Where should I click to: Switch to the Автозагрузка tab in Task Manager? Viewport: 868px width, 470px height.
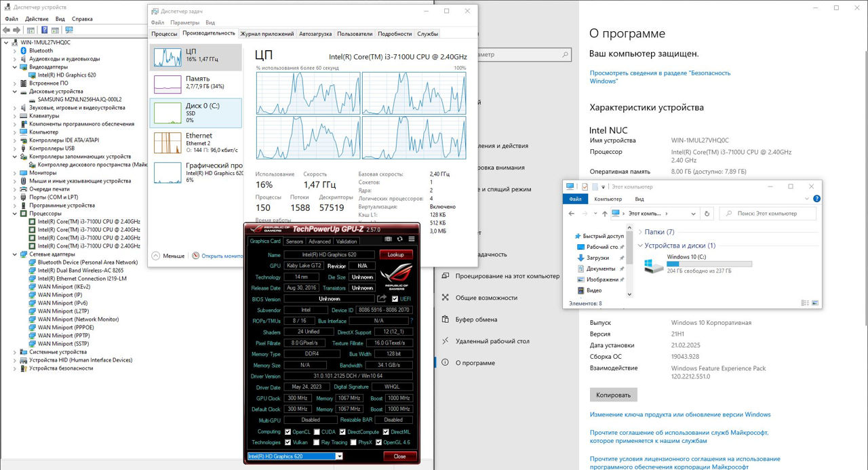click(315, 33)
